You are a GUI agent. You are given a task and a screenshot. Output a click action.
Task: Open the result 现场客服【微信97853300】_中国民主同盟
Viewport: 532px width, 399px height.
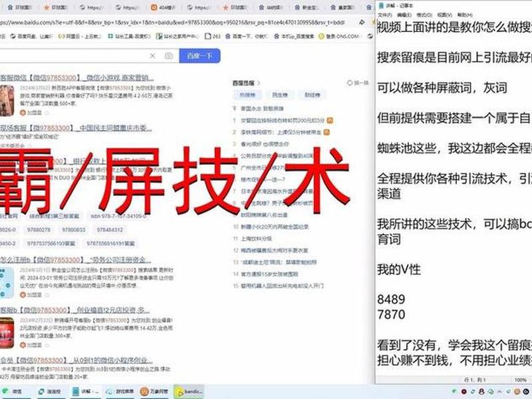(x=76, y=128)
